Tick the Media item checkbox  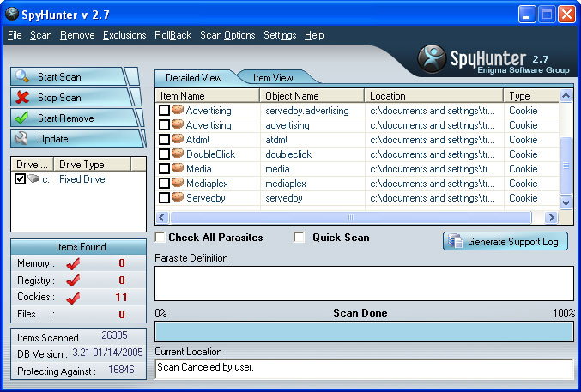(x=164, y=169)
